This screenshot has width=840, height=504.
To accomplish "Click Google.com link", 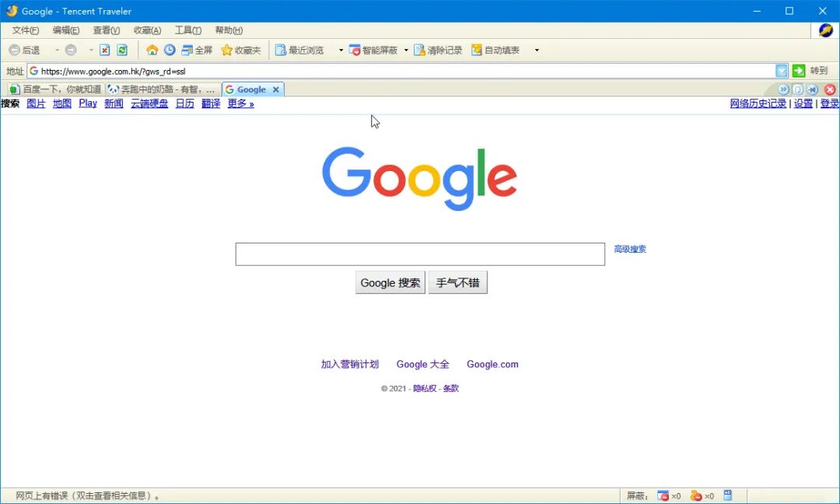I will coord(492,364).
